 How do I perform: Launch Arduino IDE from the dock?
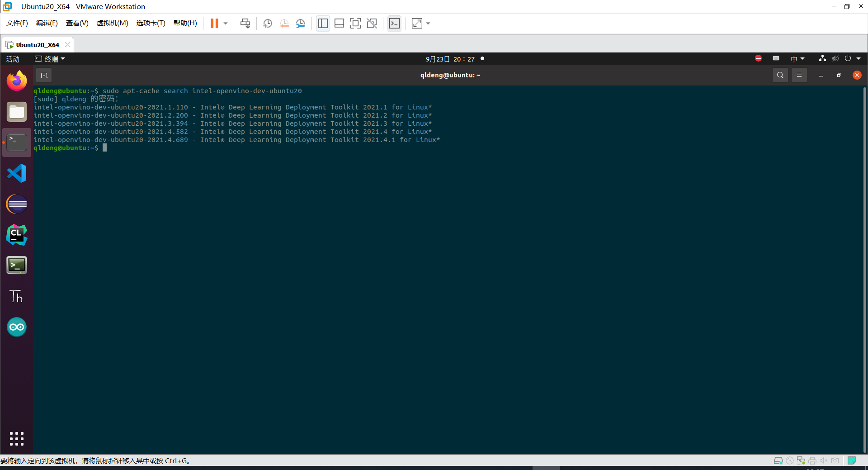pos(17,327)
